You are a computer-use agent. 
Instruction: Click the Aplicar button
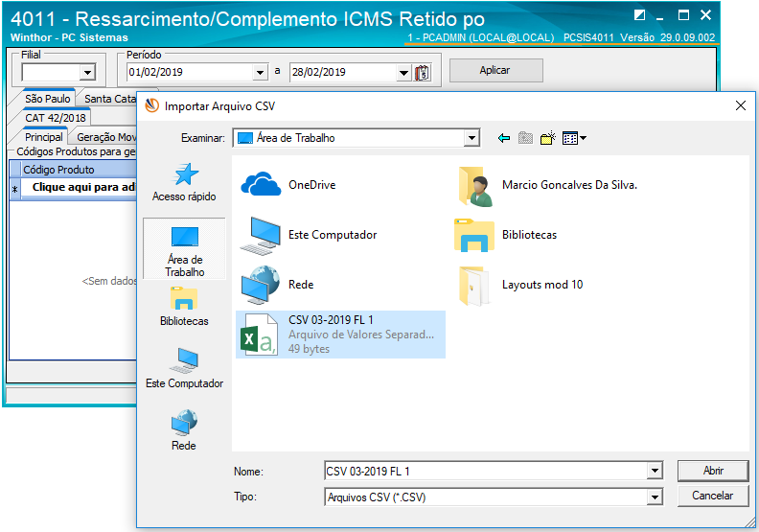(x=496, y=71)
